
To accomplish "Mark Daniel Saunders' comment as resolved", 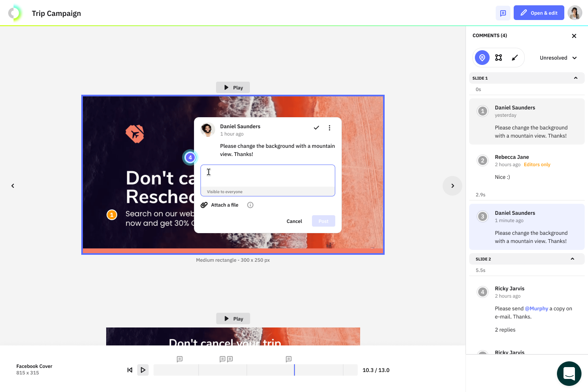I will coord(316,128).
